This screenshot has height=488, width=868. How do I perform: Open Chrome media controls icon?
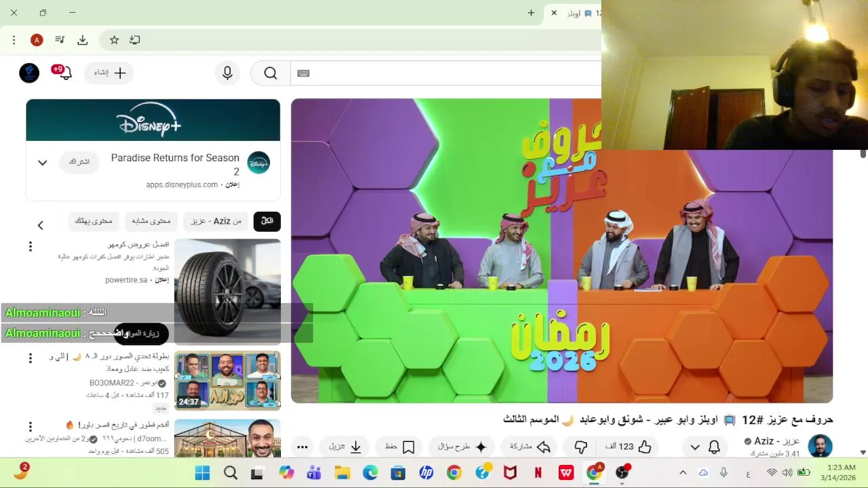(x=60, y=40)
